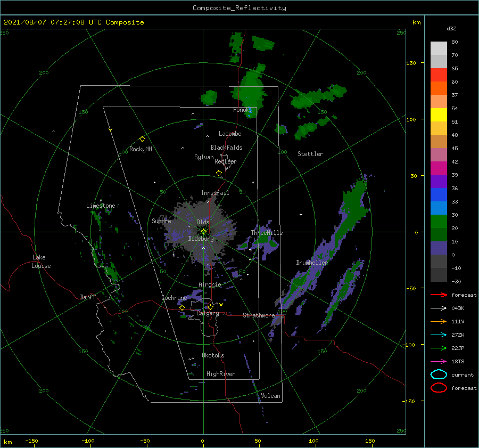479x448 pixels.
Task: Click the Airdrie city label
Action: tap(210, 284)
